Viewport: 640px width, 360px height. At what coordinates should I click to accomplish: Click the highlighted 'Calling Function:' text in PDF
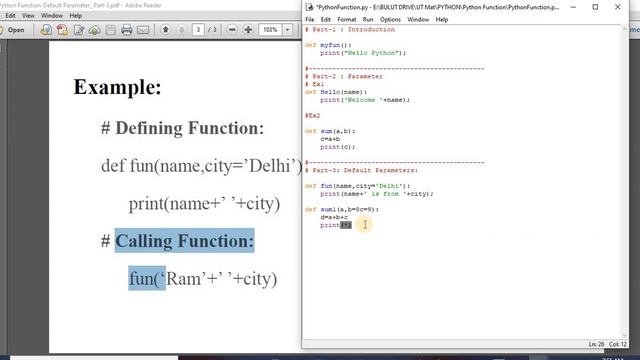(184, 241)
